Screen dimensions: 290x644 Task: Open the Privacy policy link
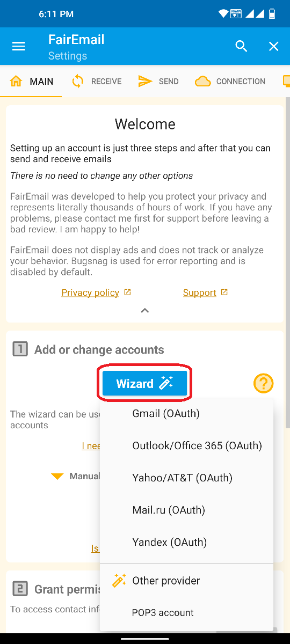point(90,292)
